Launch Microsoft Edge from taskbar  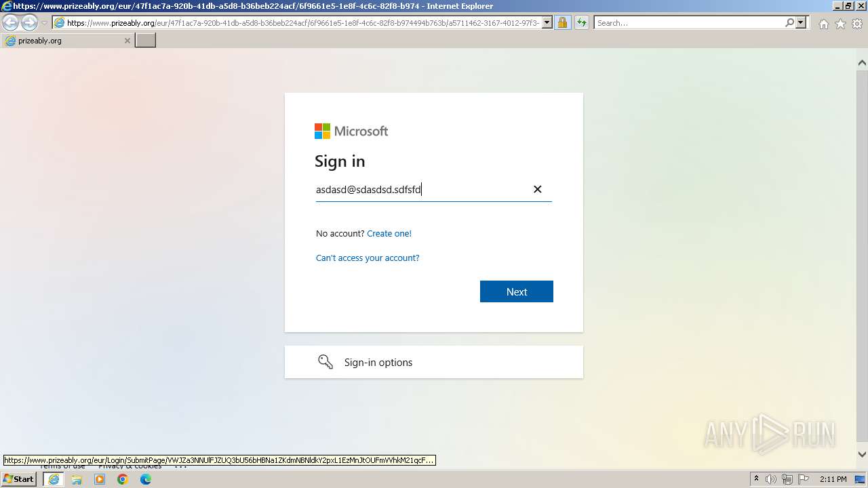click(146, 479)
